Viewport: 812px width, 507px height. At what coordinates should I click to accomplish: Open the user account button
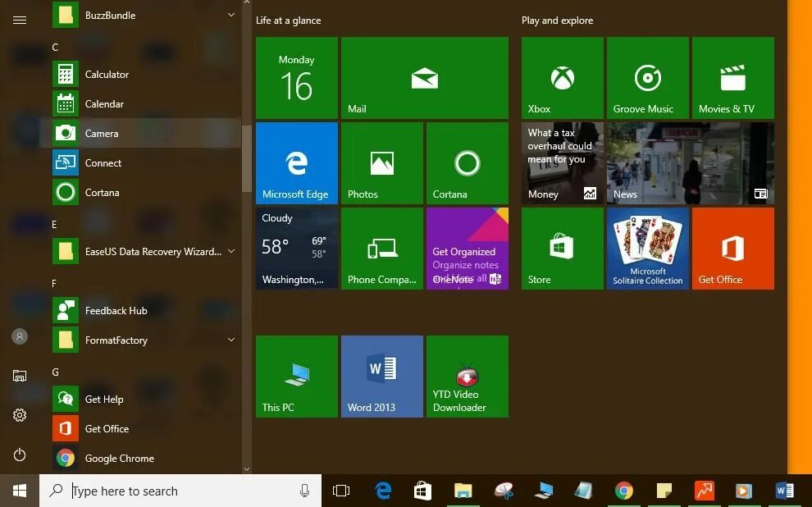click(x=20, y=336)
